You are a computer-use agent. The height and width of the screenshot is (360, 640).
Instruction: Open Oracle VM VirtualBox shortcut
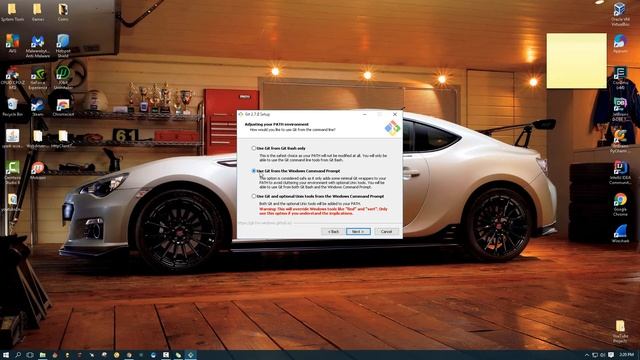click(x=620, y=13)
